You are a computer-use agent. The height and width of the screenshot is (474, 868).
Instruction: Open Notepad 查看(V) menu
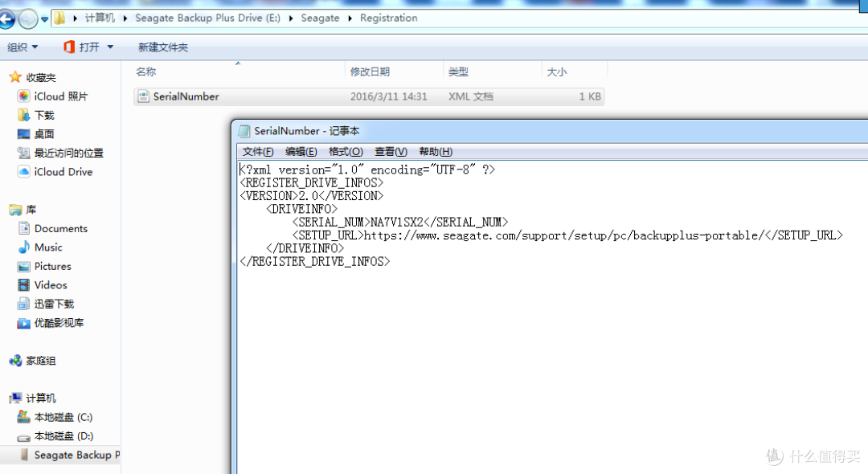click(391, 152)
